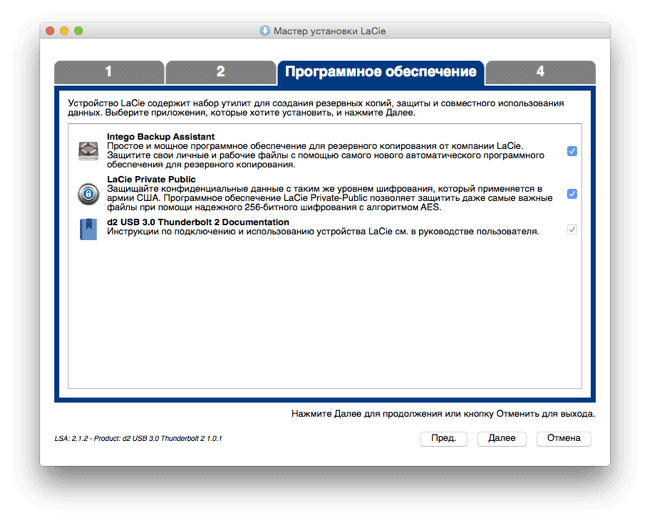Click the blue Documentation book icon
The image size is (650, 523).
point(88,229)
